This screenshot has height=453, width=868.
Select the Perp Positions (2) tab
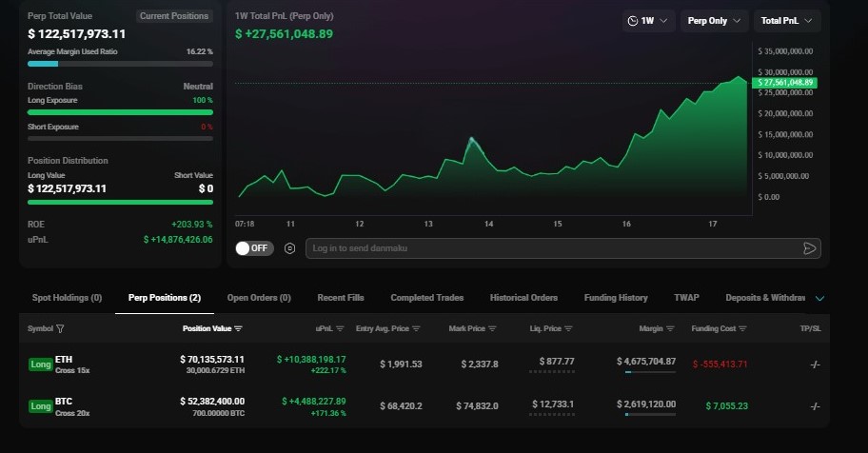point(165,298)
